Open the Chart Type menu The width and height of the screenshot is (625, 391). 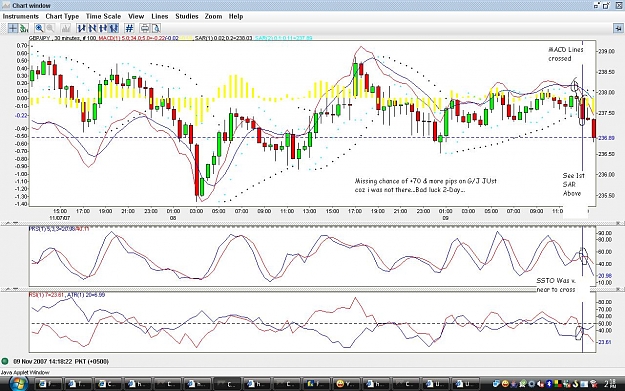tap(62, 16)
